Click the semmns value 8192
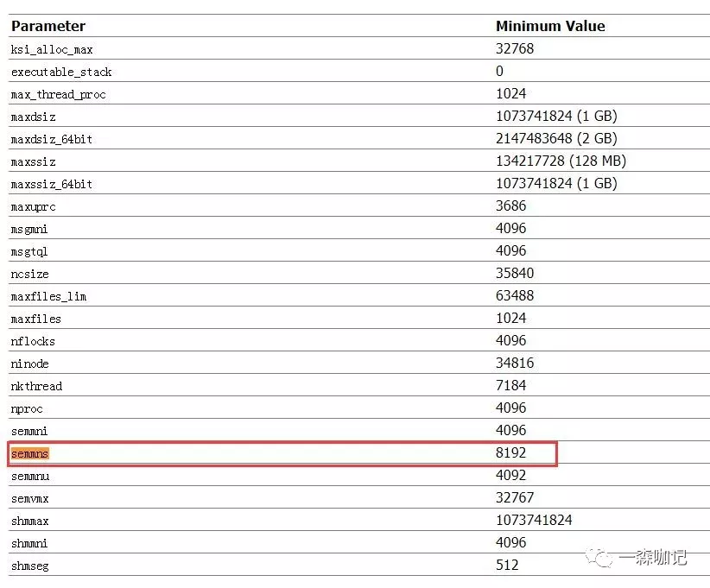The height and width of the screenshot is (588, 710). [511, 452]
